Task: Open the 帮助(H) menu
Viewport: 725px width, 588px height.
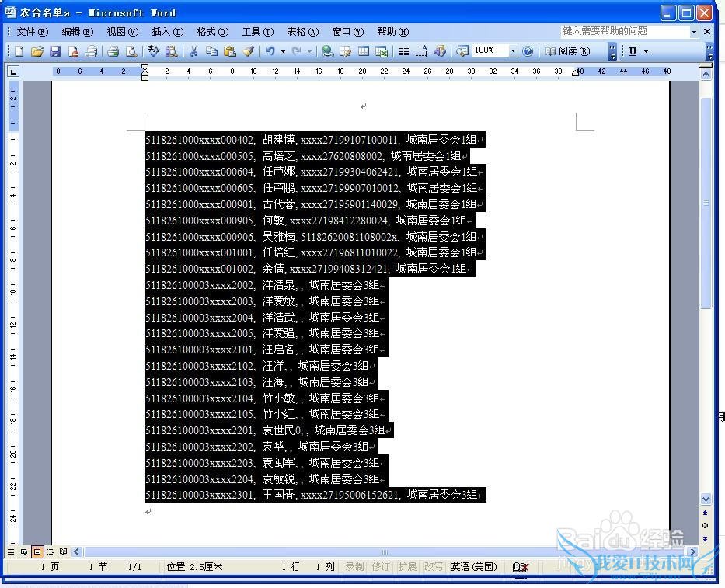Action: (393, 32)
